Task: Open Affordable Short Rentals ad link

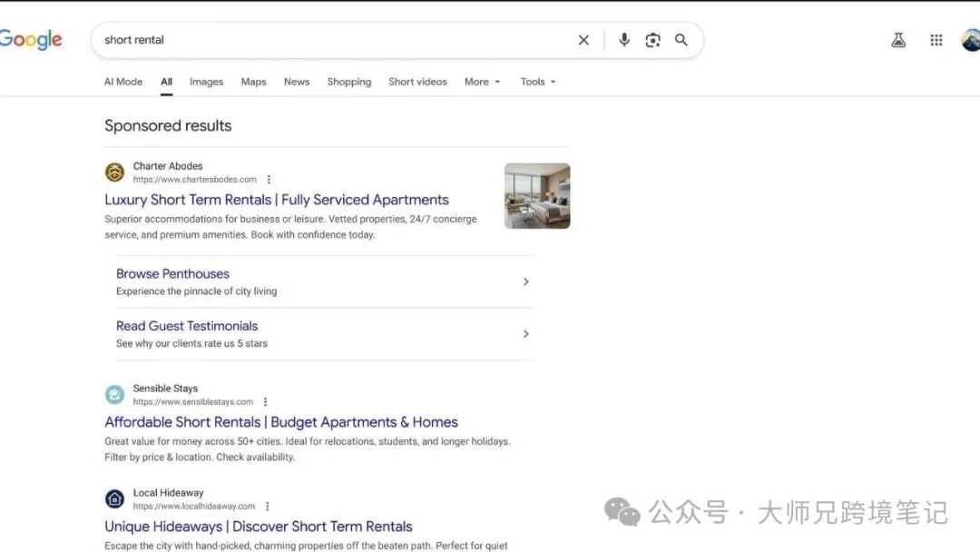Action: click(281, 422)
